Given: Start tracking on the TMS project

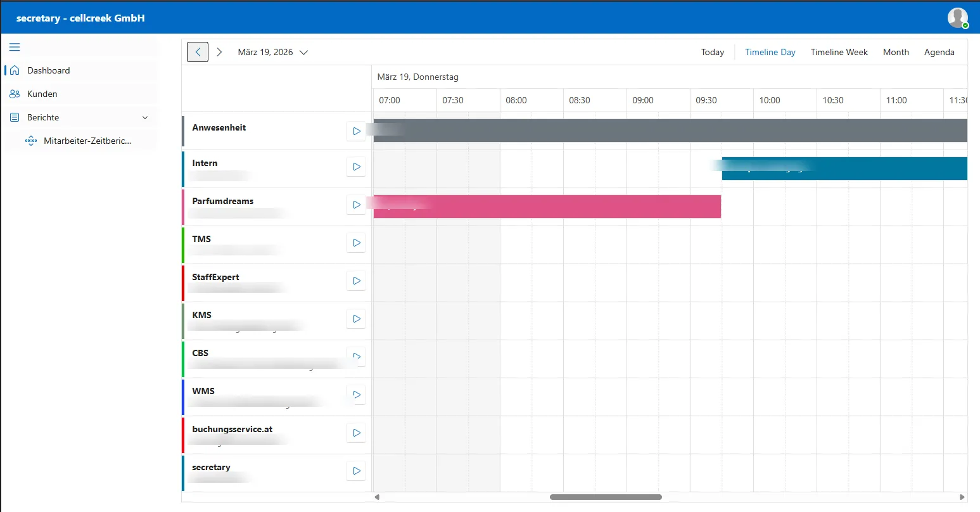Looking at the screenshot, I should [x=355, y=243].
